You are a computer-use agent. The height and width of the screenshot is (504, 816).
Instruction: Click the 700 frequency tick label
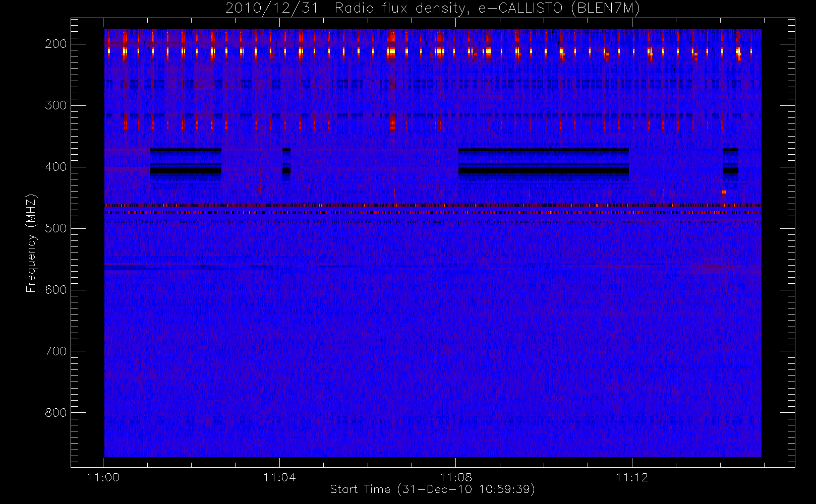point(56,351)
